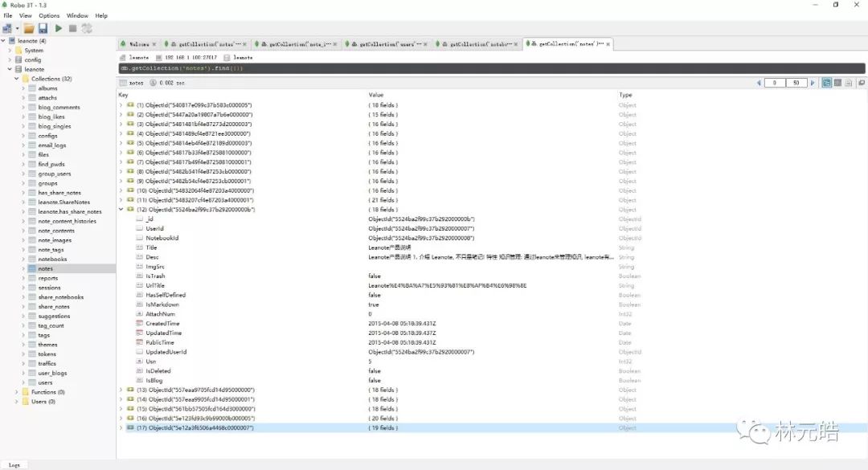This screenshot has height=470, width=868.
Task: Switch results to text view mode
Action: [848, 83]
